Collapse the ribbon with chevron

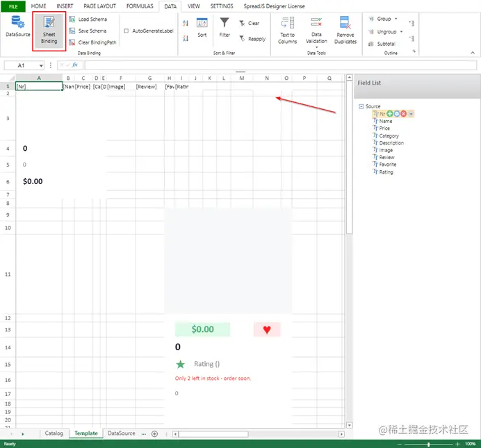click(x=473, y=53)
